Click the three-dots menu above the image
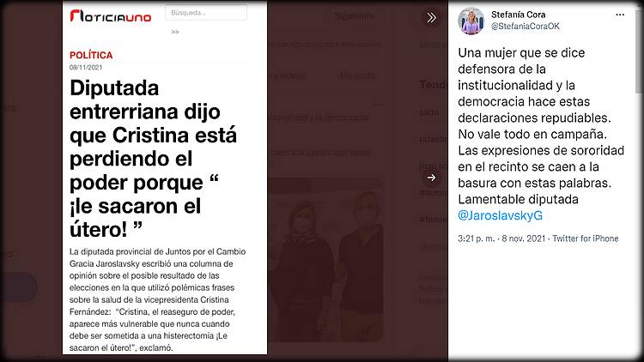This screenshot has height=362, width=644. (379, 105)
